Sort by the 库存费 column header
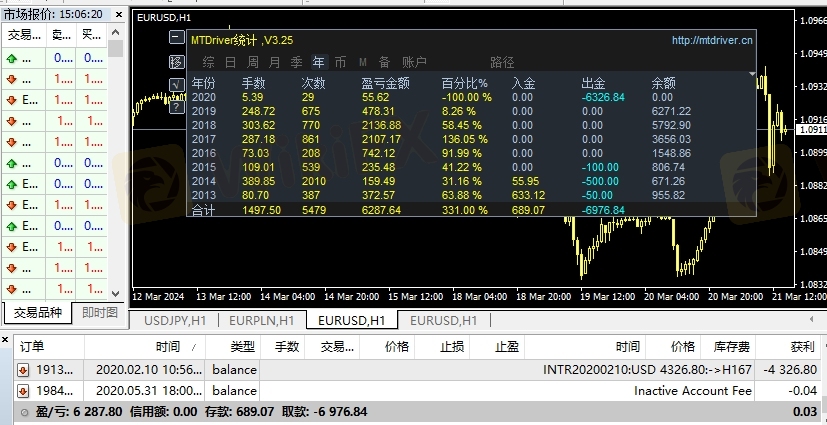Viewport: 827px width, 425px height. tap(728, 346)
